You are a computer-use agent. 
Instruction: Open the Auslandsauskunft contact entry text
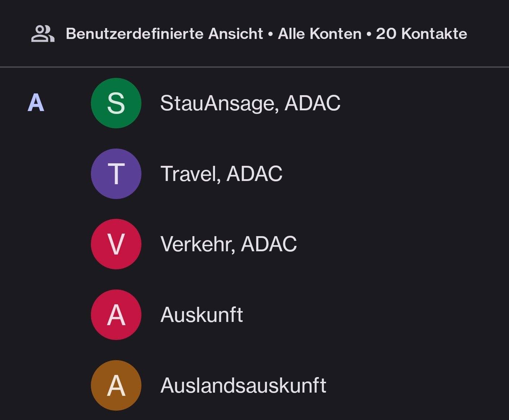coord(243,385)
